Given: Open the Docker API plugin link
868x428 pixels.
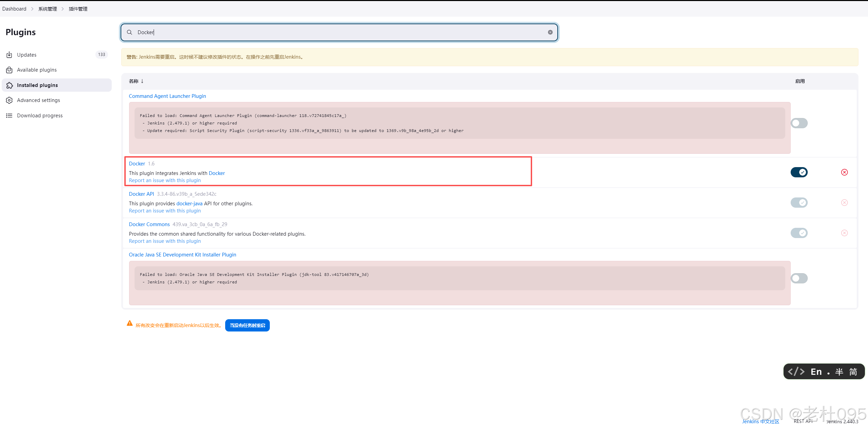Looking at the screenshot, I should pos(141,194).
